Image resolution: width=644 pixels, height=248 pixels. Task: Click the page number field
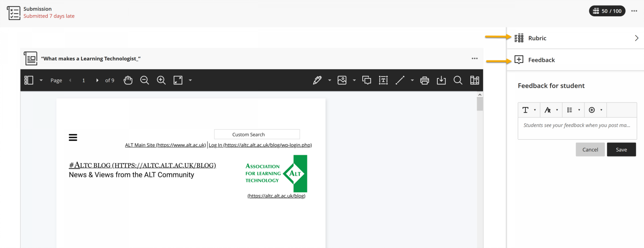point(83,80)
